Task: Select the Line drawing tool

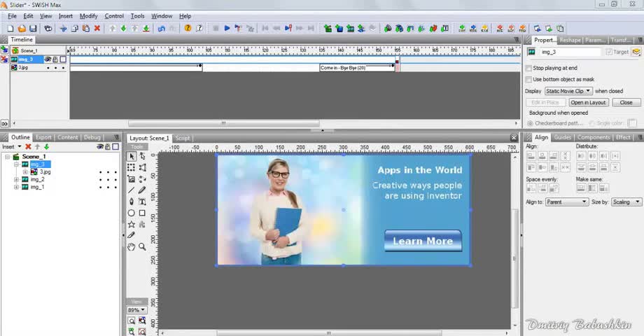Action: pos(132,190)
